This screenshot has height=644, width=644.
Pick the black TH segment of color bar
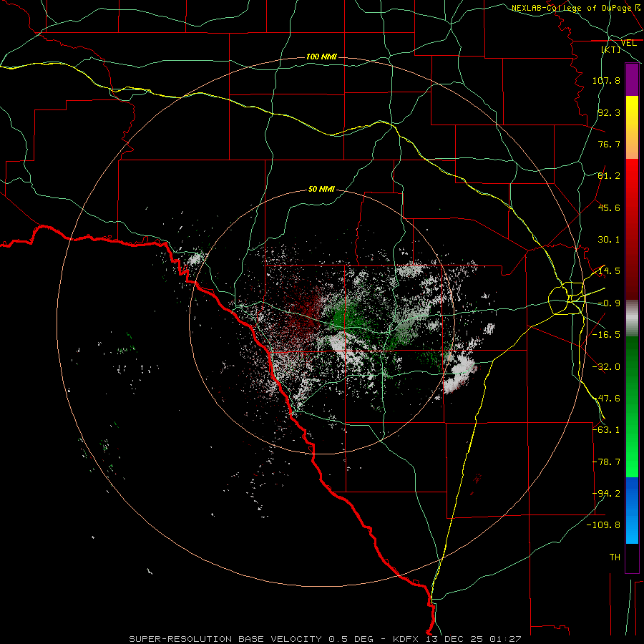632,557
